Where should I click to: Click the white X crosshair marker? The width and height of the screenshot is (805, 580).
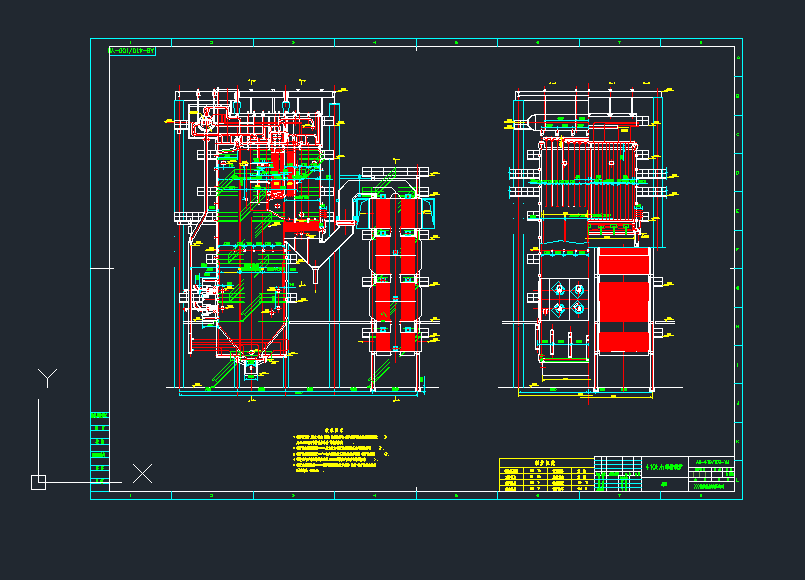(143, 473)
